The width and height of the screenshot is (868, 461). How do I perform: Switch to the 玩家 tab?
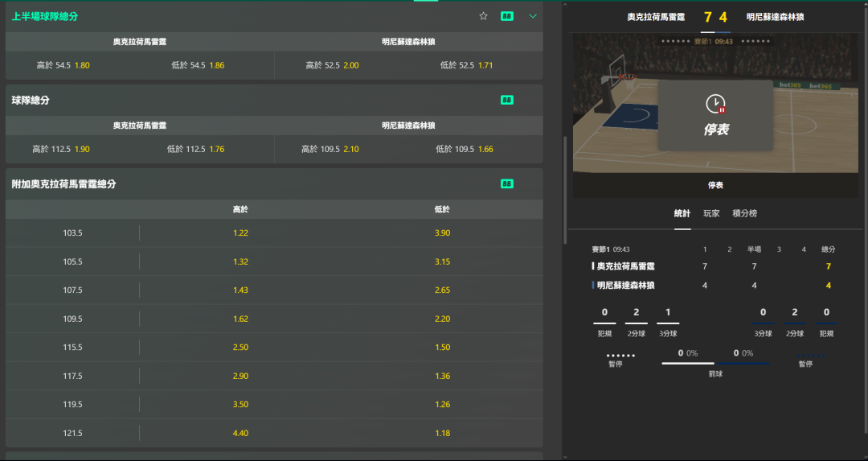(711, 213)
